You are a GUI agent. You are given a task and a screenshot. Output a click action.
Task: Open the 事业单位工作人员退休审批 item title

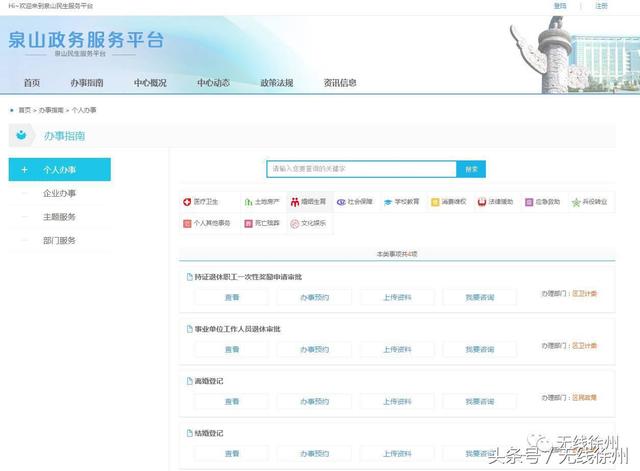238,329
